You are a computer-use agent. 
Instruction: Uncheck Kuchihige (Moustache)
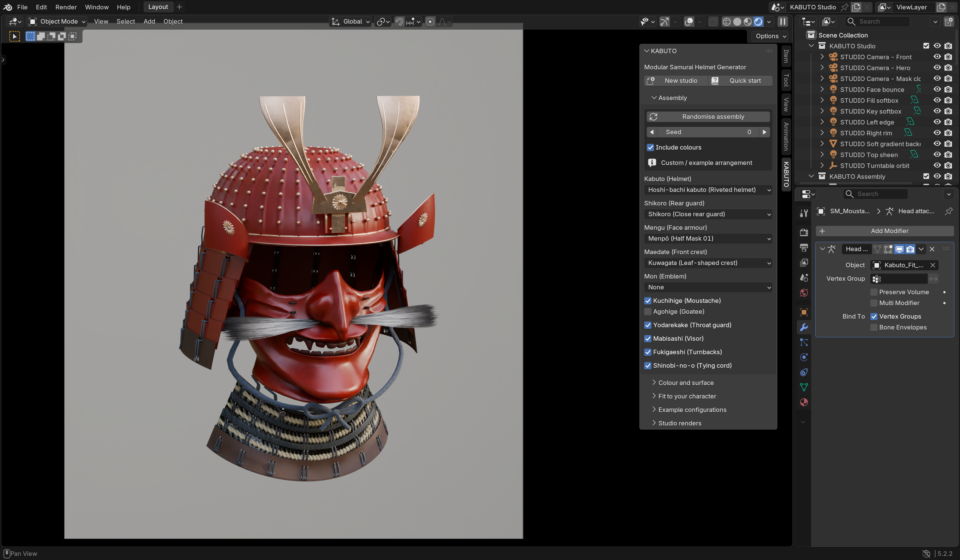click(648, 301)
